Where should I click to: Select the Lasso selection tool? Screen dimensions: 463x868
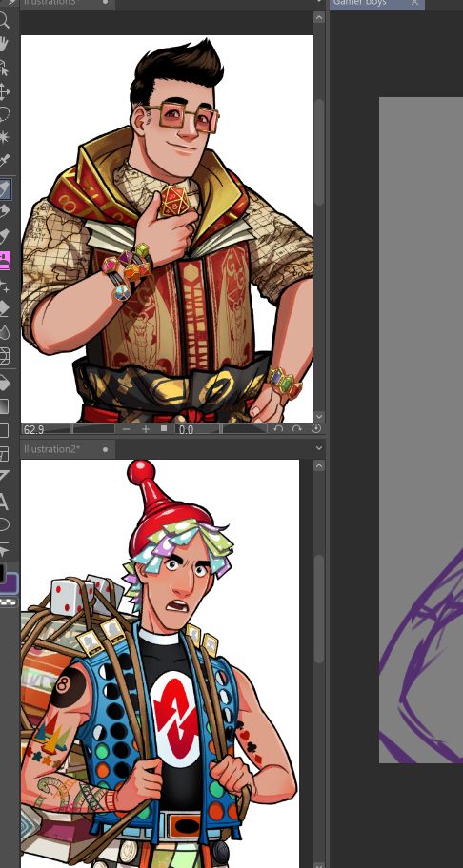[x=5, y=114]
